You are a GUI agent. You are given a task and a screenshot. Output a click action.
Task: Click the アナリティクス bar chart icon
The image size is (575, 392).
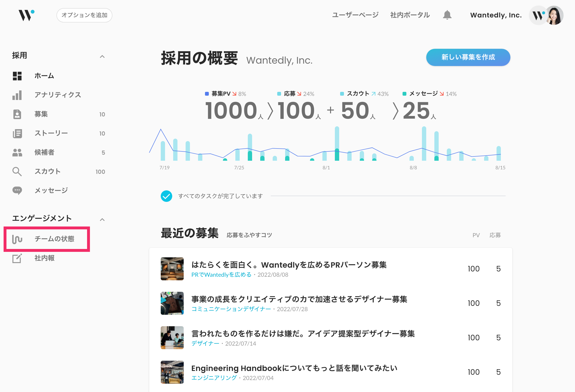(x=17, y=95)
